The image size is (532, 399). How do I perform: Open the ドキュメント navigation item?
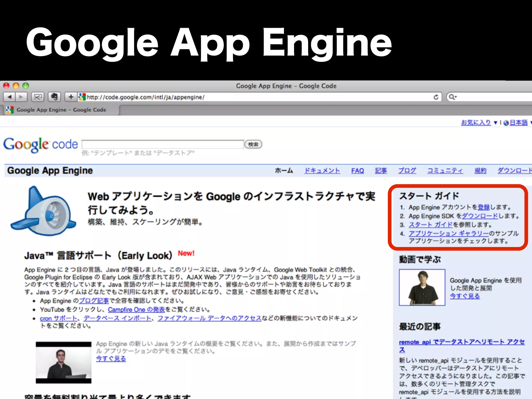322,171
